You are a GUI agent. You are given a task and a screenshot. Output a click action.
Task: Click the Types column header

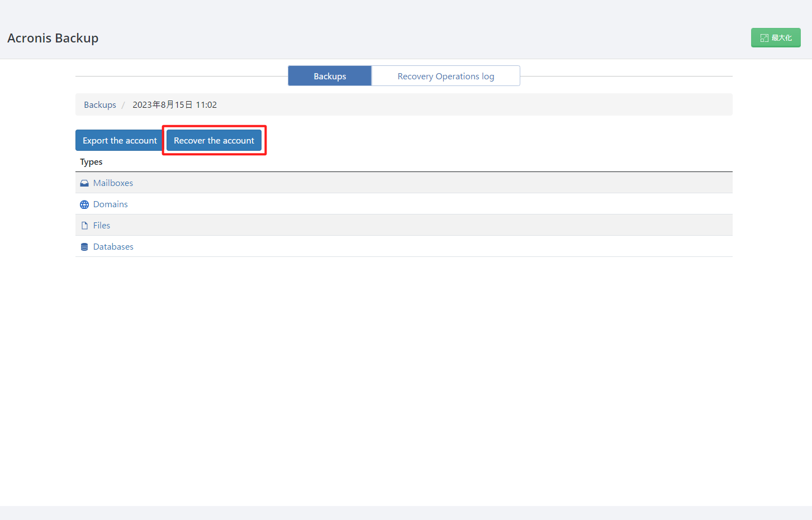(x=91, y=162)
